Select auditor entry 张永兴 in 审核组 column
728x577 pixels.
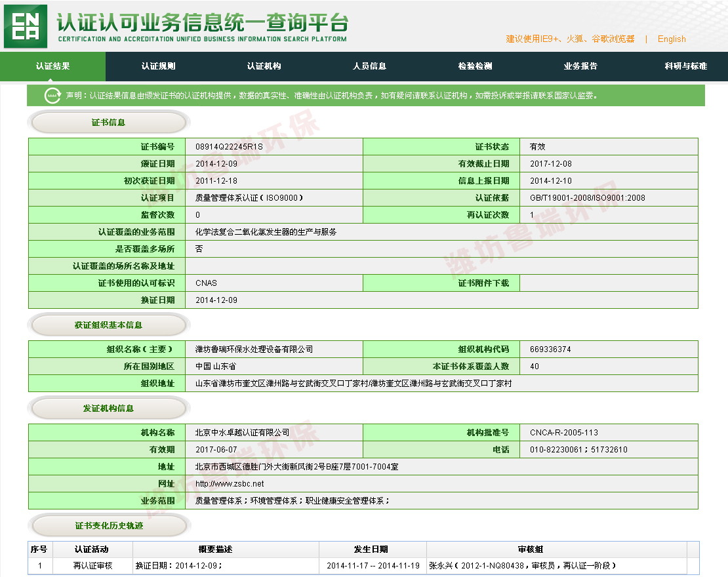tap(523, 566)
